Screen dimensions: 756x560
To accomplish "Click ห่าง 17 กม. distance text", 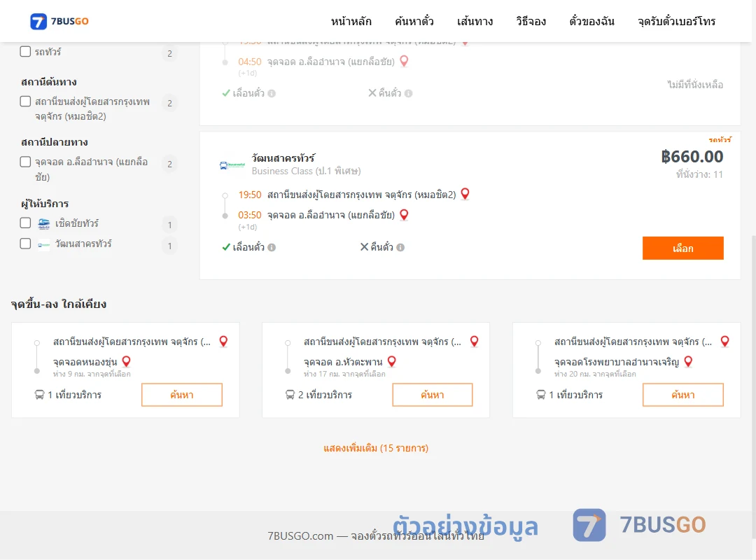I will point(344,374).
